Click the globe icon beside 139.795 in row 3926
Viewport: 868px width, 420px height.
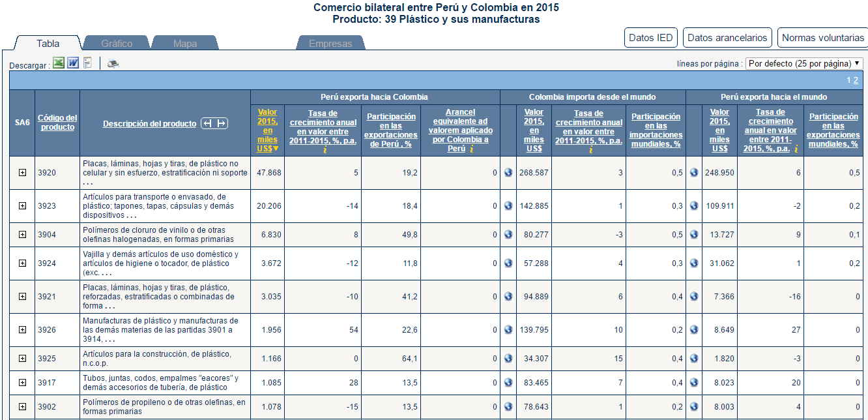[x=508, y=330]
